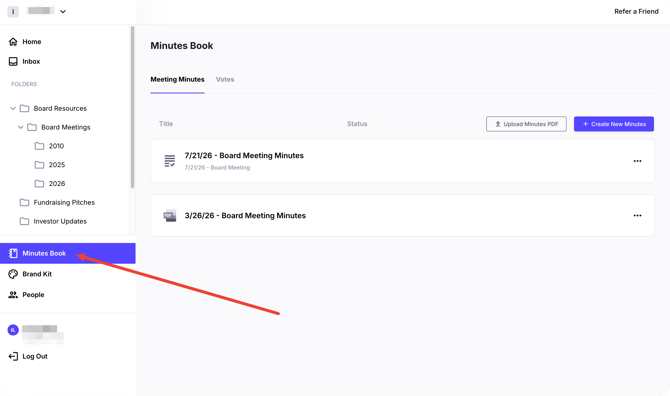Click the sidebar folders scrollbar
The width and height of the screenshot is (670, 396).
coord(132,107)
